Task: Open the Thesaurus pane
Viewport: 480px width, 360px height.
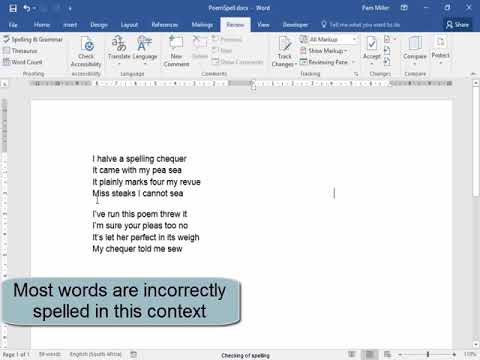Action: [20, 51]
